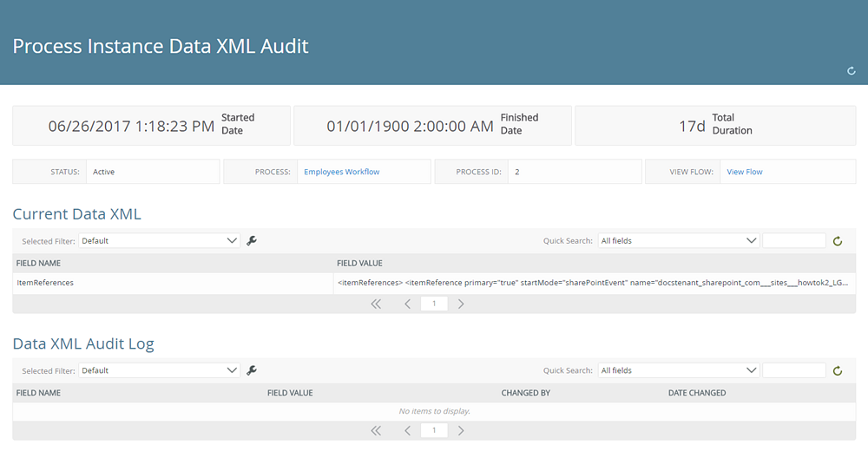
Task: Expand Quick Search fields dropdown in Audit Log
Action: (679, 370)
